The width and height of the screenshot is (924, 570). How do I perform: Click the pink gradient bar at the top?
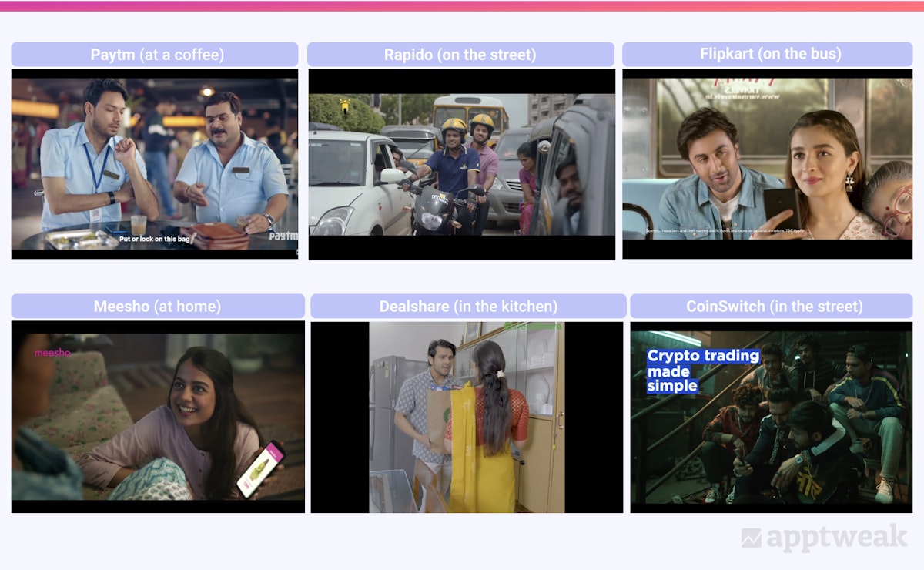462,5
